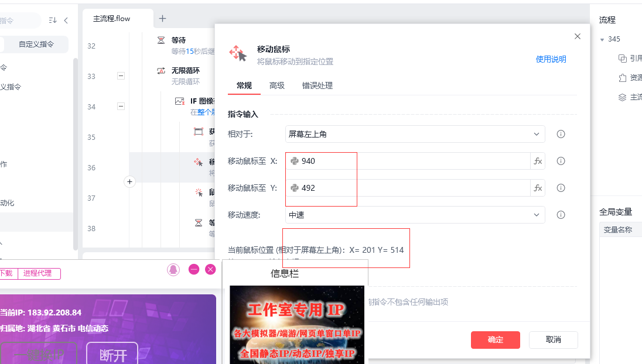
Task: Cancel with the 取消 button
Action: point(553,340)
